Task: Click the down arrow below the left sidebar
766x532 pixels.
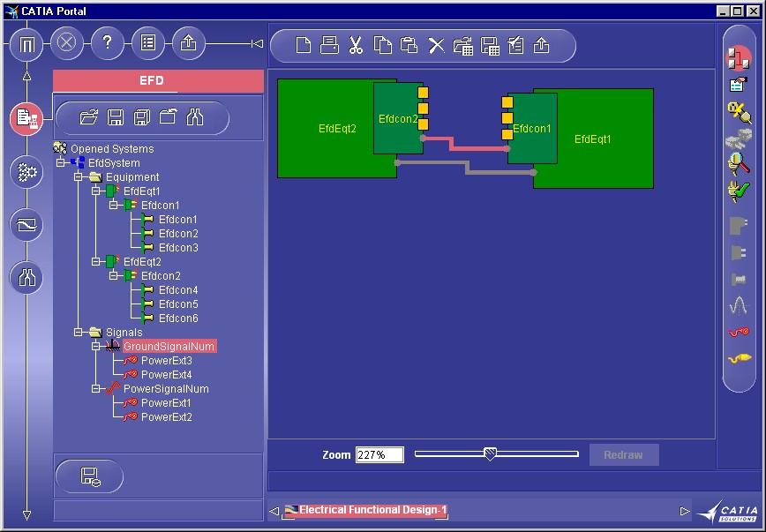Action: pyautogui.click(x=26, y=515)
